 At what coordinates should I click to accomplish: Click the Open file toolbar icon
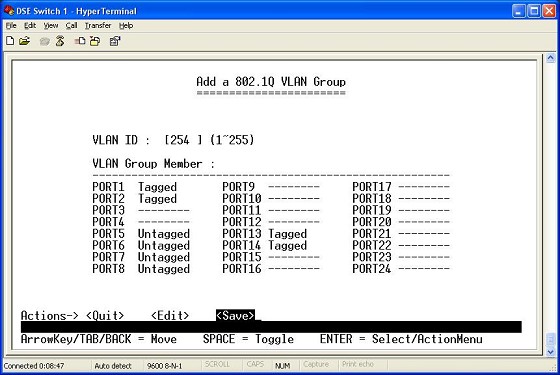click(24, 41)
